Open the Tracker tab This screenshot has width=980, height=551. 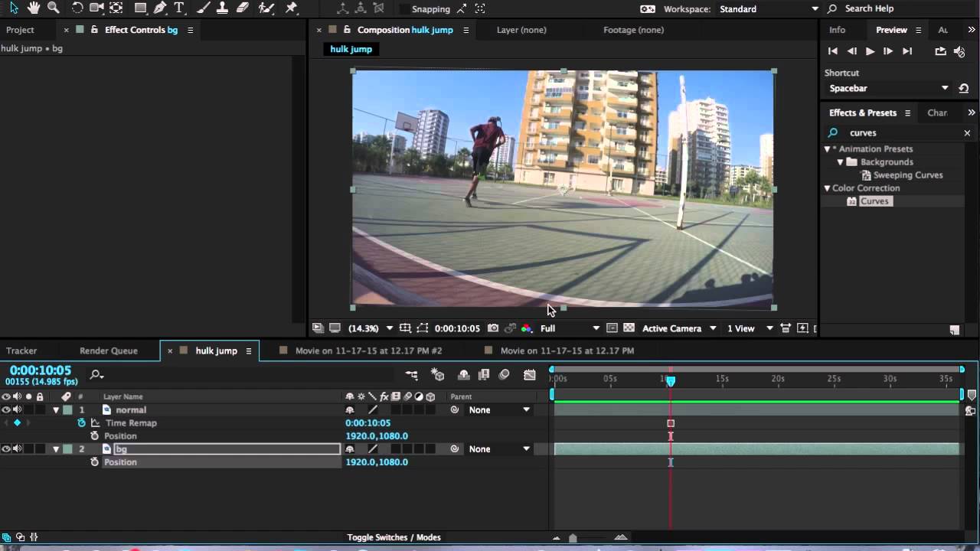[x=21, y=350]
